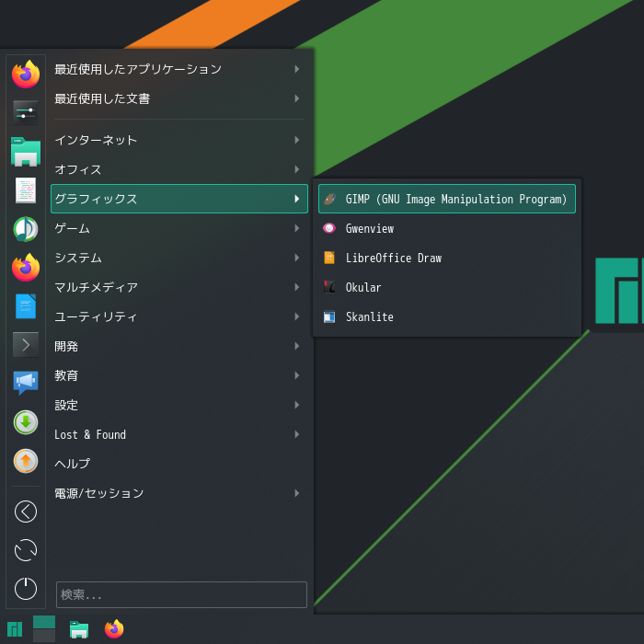Open the Lost & Found menu category

[179, 434]
